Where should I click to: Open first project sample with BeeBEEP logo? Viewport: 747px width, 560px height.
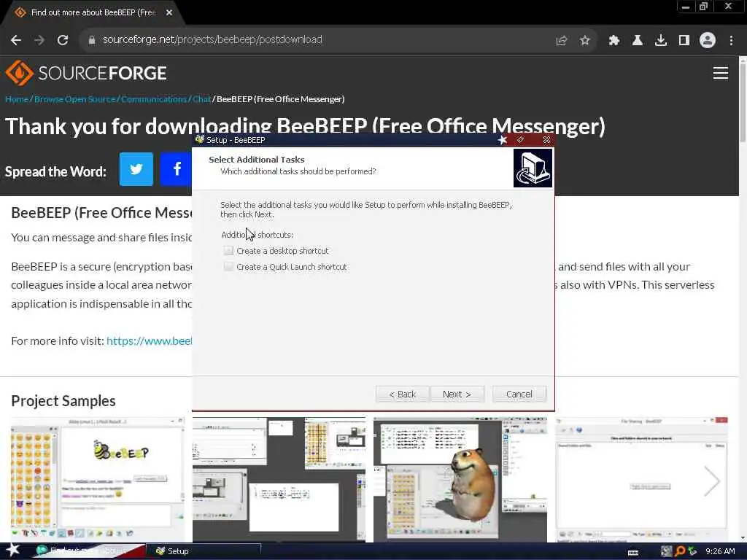pyautogui.click(x=98, y=479)
